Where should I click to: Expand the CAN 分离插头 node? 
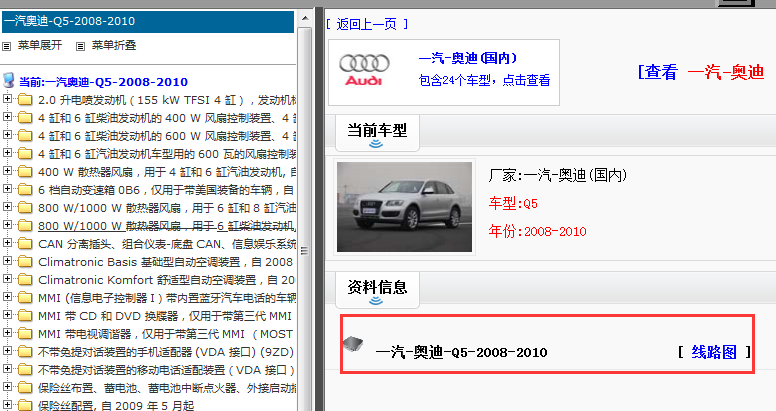pyautogui.click(x=7, y=243)
